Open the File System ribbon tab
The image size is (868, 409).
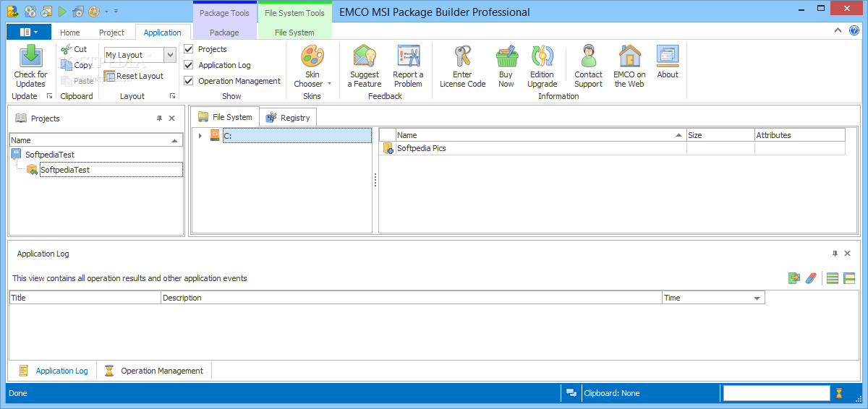[294, 33]
